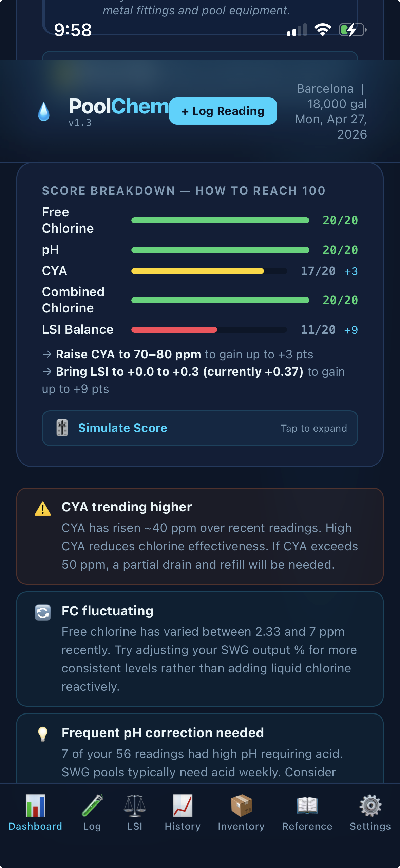Switch to the History tab label

point(183,826)
